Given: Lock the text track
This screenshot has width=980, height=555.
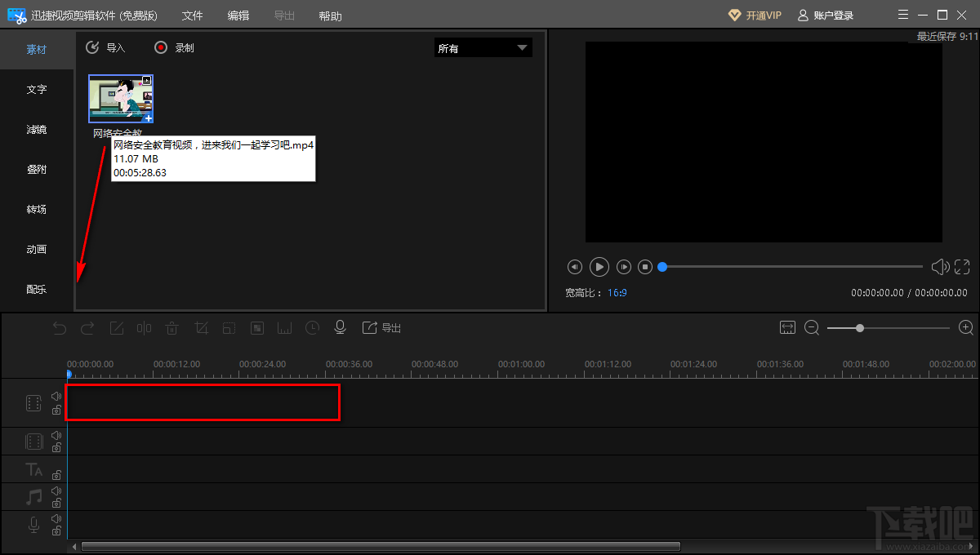Looking at the screenshot, I should (x=56, y=475).
